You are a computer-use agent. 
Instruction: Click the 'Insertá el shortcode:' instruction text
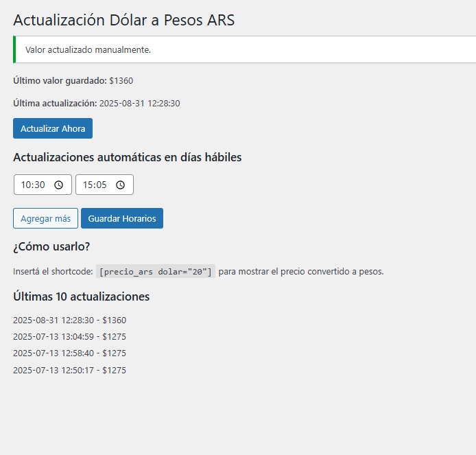[53, 271]
